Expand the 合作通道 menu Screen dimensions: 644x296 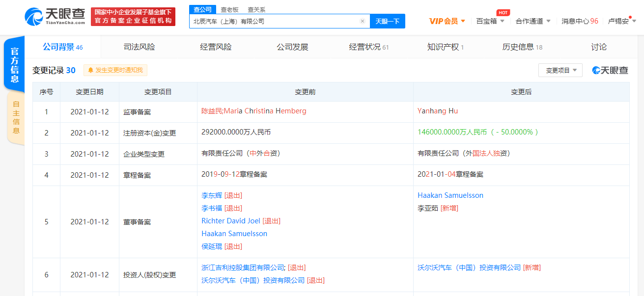tap(533, 21)
